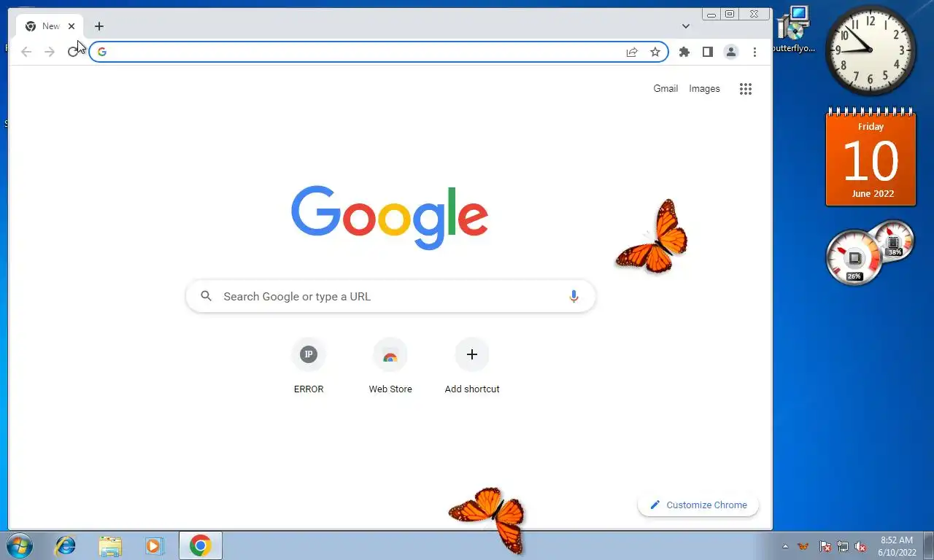
Task: Click the Chrome taskbar button
Action: (201, 545)
